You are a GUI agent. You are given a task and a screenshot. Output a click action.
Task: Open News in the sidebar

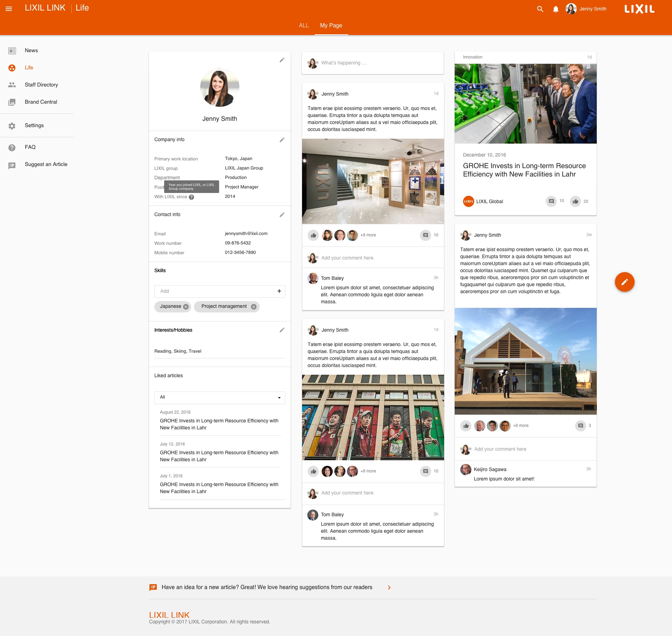[x=31, y=50]
